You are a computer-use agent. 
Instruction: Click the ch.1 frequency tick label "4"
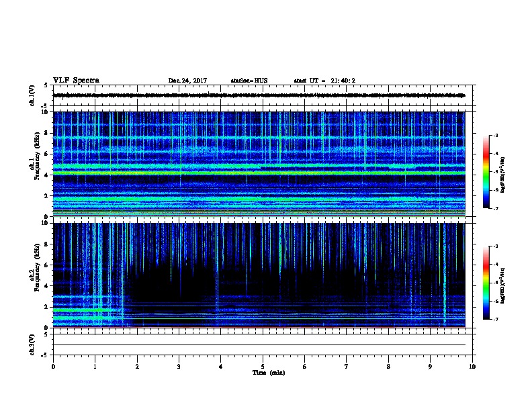tap(47, 175)
